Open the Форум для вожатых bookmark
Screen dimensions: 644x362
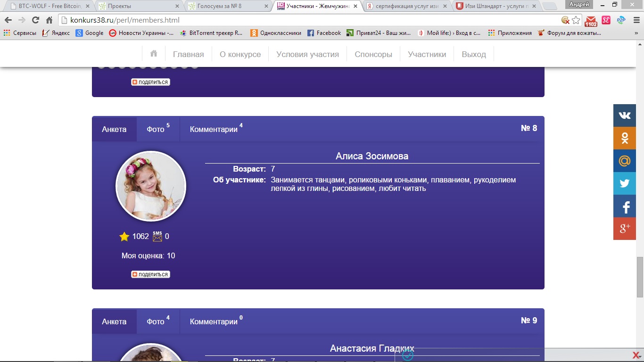[x=570, y=33]
